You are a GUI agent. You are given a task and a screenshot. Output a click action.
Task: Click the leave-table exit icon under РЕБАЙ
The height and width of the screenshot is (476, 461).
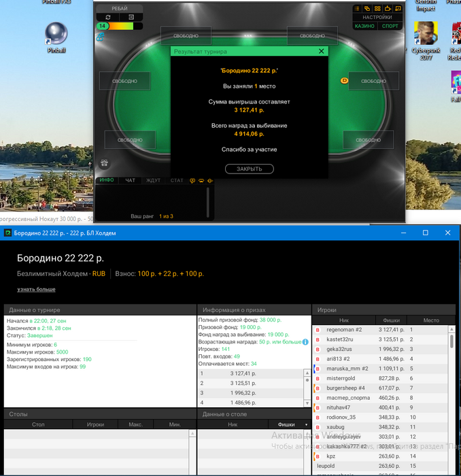coord(131,17)
